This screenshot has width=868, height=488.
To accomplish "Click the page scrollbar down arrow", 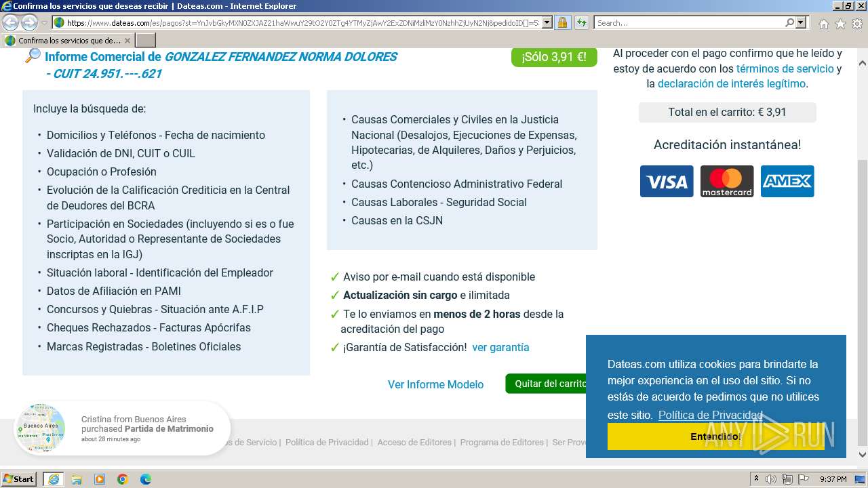I will click(862, 455).
